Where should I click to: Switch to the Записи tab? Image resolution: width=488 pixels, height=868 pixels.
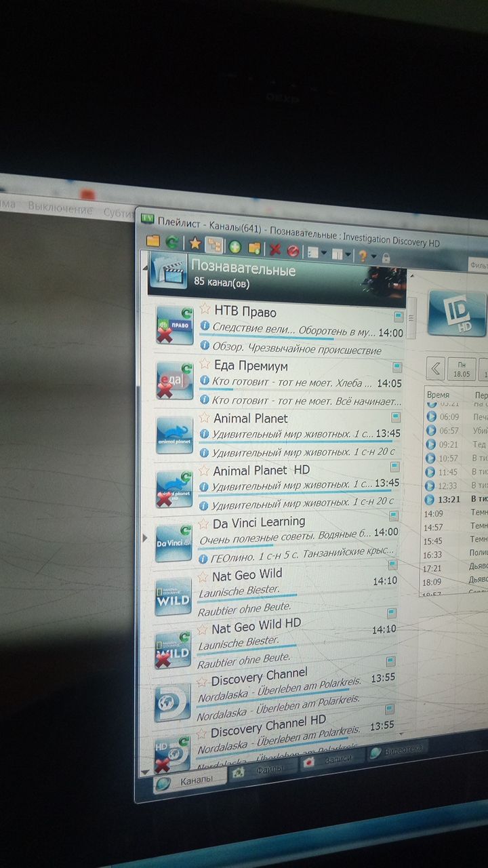(332, 761)
